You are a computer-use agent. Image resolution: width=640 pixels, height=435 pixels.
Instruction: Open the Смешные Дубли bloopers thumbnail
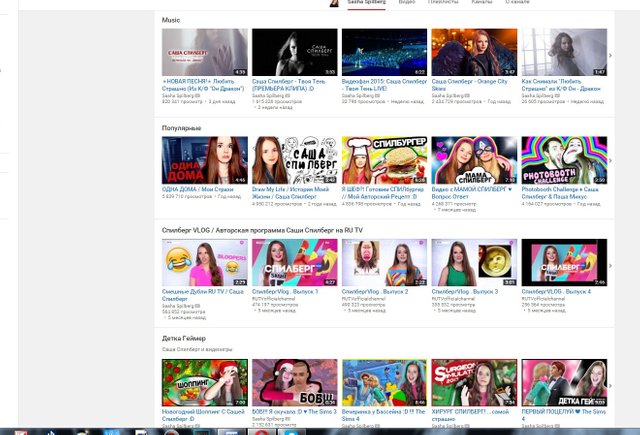point(204,262)
